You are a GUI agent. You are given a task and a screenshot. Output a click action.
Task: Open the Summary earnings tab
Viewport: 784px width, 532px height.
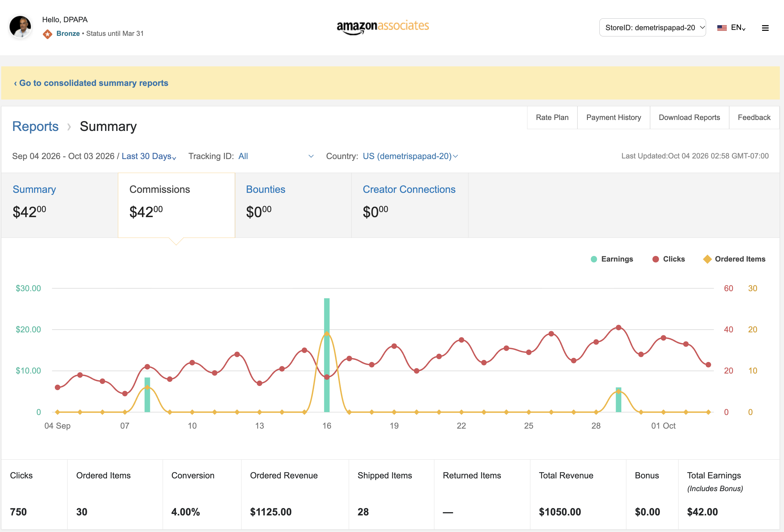60,205
